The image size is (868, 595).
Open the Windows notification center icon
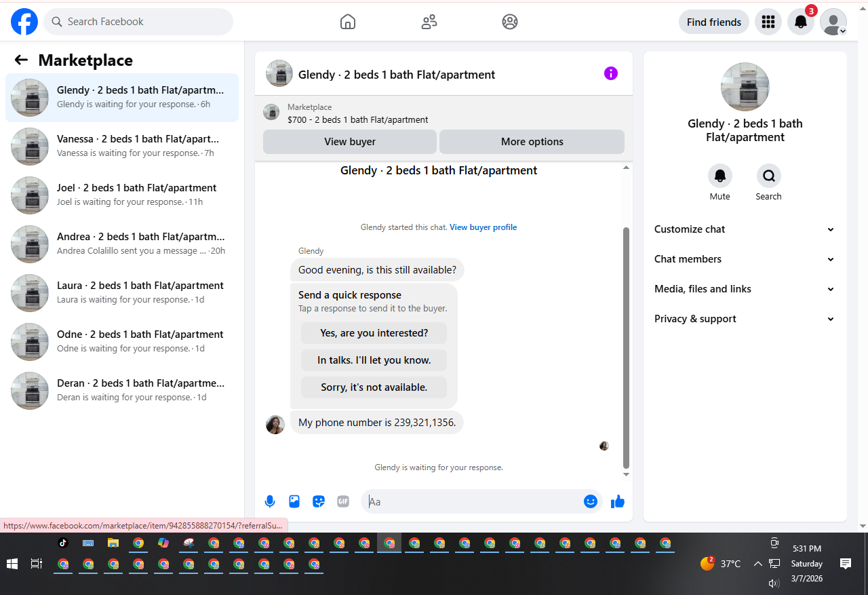[x=846, y=563]
